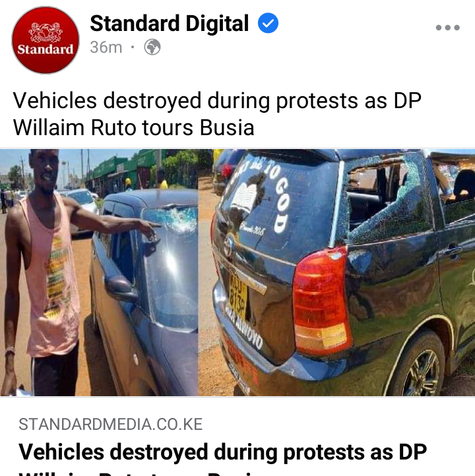The width and height of the screenshot is (475, 476).
Task: Click caption line 'Willaim Ruto tours Busia'
Action: click(x=134, y=127)
